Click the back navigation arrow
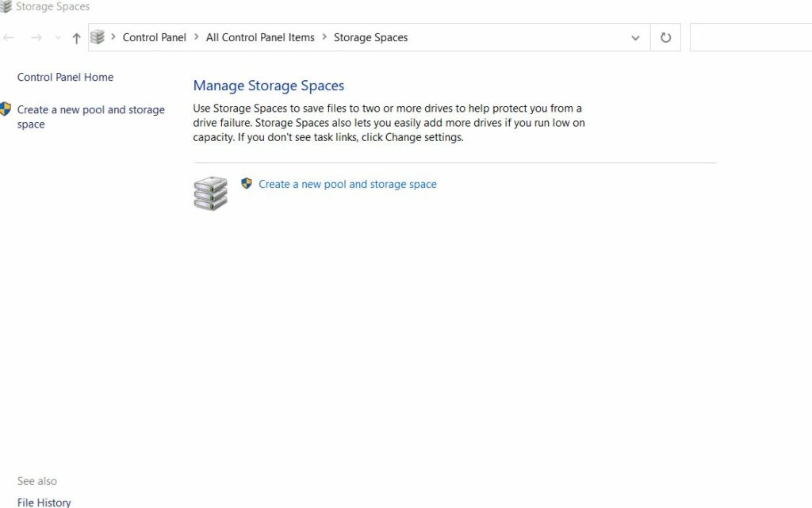 (x=8, y=37)
